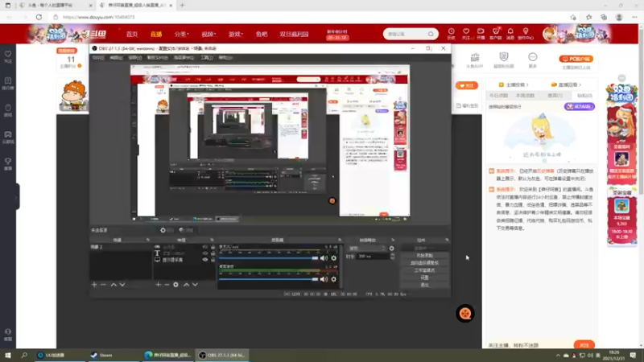Screen dimensions: 644x362
Task: Click the PC客户端 client button
Action: point(576,59)
